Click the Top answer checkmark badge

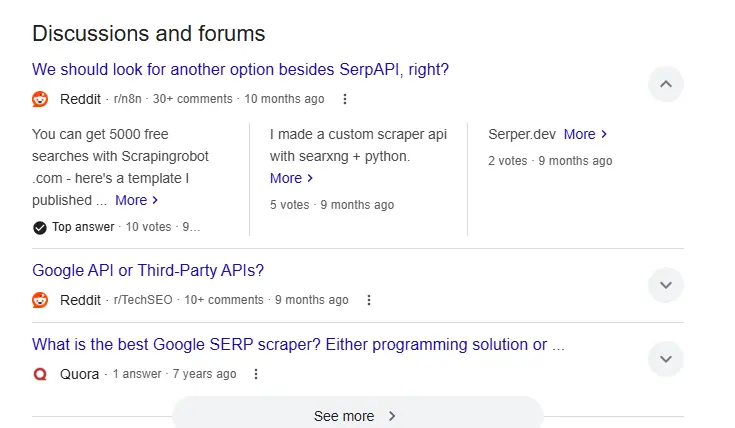(40, 227)
